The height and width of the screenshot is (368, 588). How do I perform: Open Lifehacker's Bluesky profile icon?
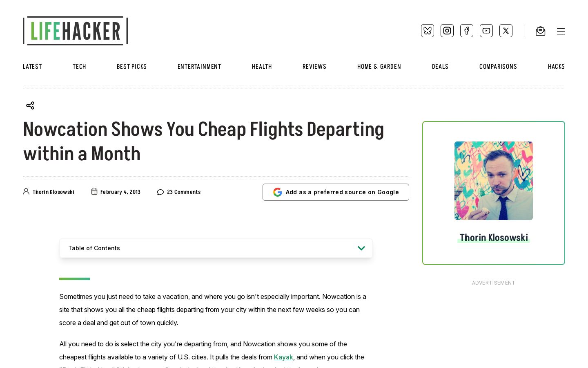pos(428,31)
